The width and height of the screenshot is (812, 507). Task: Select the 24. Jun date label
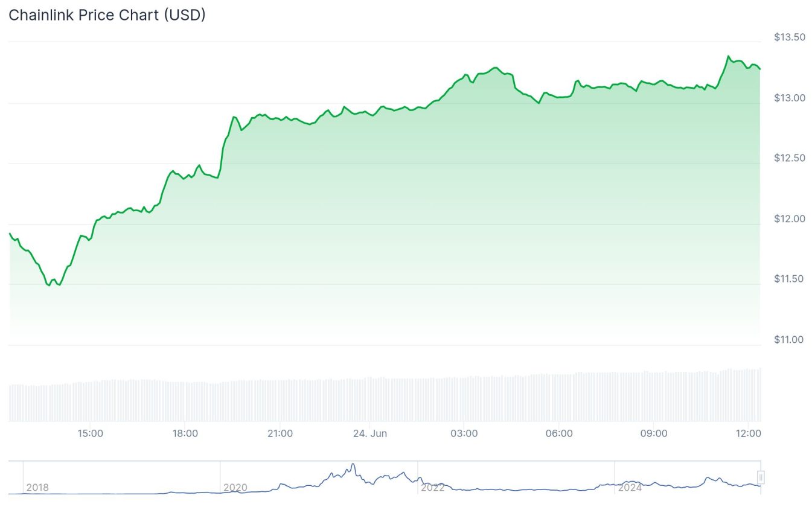point(370,433)
